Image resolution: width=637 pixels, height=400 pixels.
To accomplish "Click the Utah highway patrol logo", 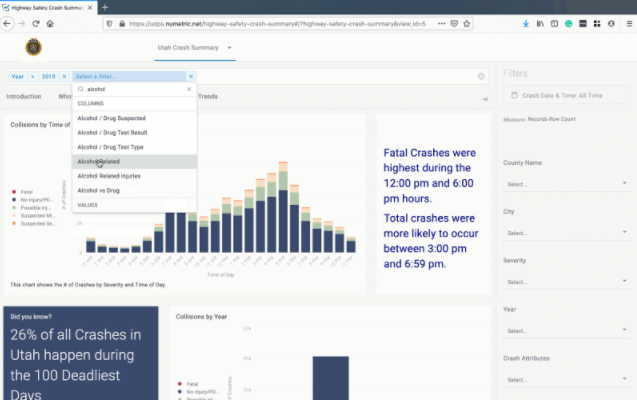I will click(33, 47).
